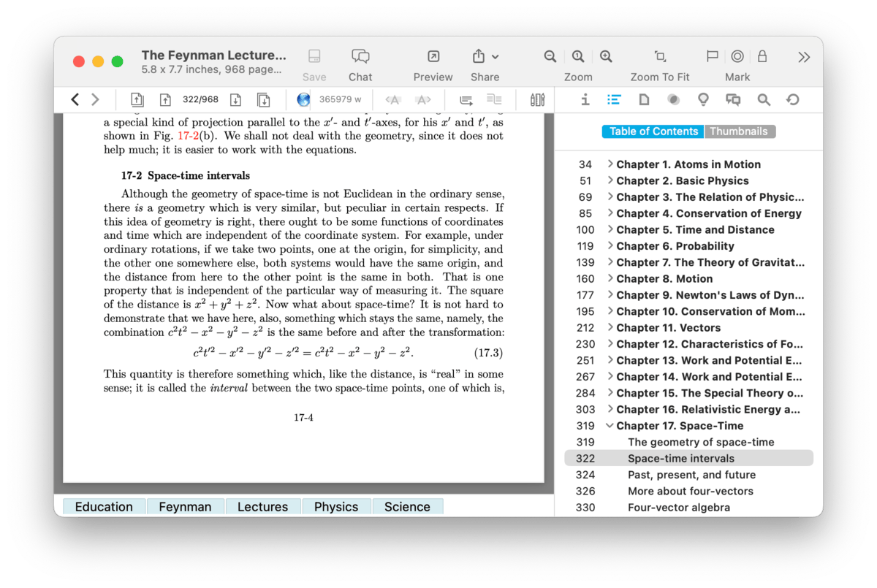Toggle the circle mark icon

[x=737, y=57]
